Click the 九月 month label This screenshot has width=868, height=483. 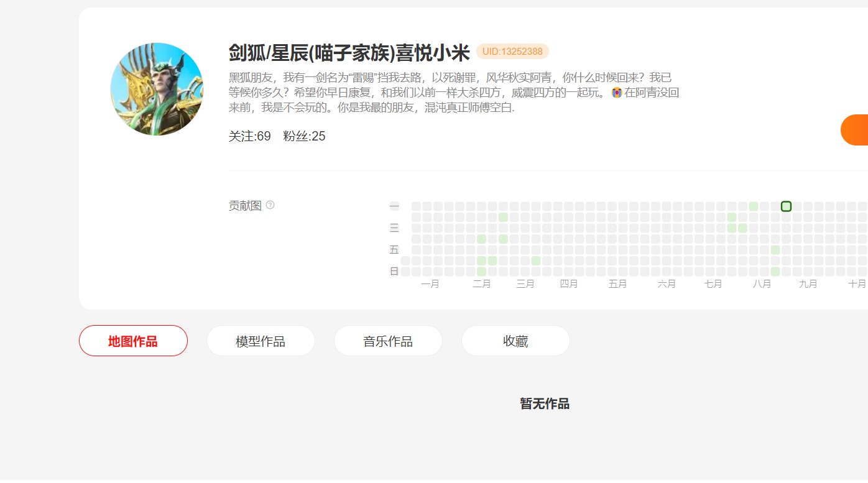tap(808, 284)
